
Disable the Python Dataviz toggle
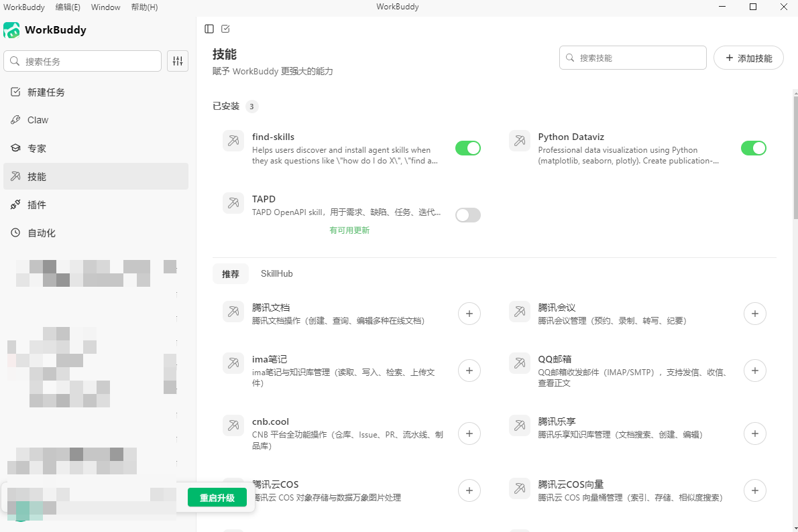click(x=753, y=148)
